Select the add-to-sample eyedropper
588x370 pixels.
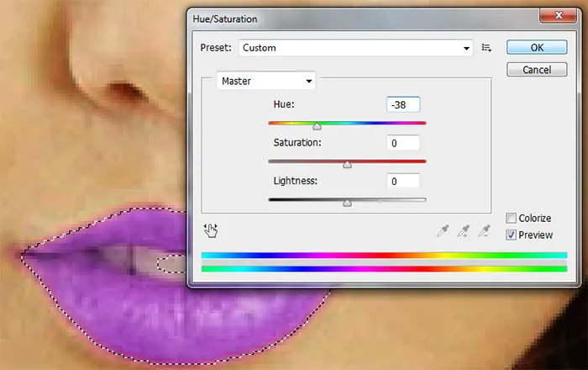(464, 230)
